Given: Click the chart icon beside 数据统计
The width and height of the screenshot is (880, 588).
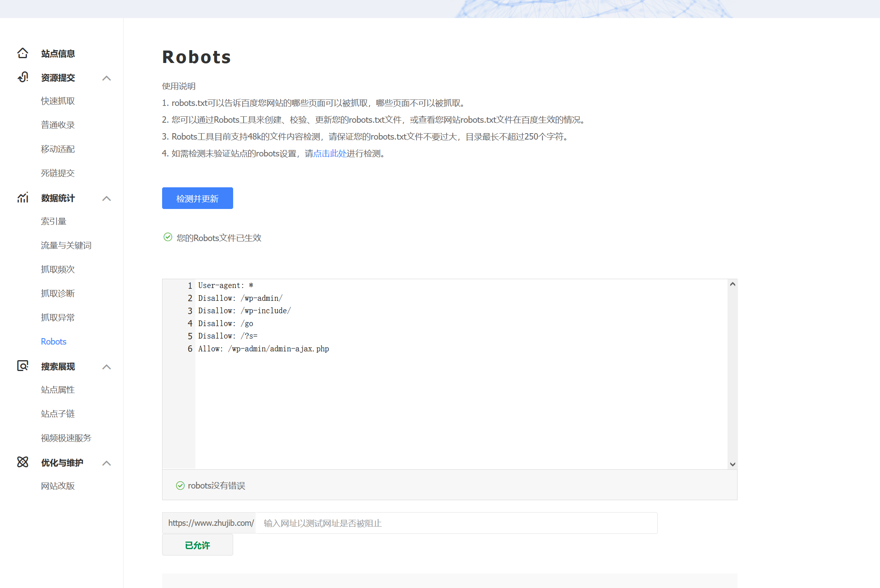Looking at the screenshot, I should 23,197.
